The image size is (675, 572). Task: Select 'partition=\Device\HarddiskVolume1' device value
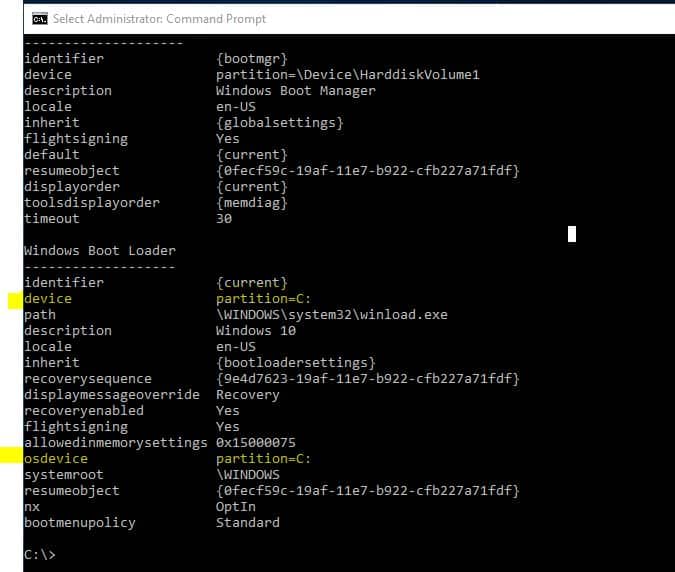[x=348, y=74]
